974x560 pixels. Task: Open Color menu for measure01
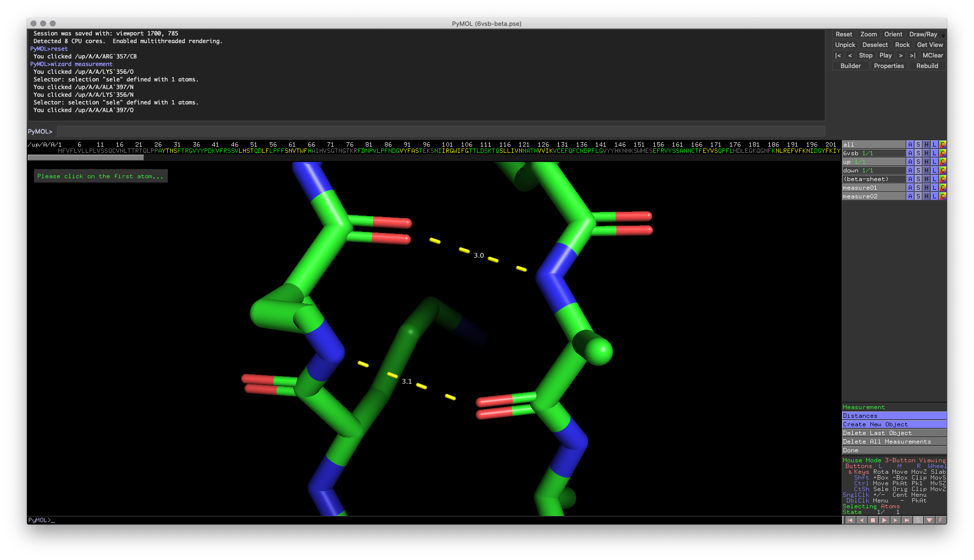[942, 188]
